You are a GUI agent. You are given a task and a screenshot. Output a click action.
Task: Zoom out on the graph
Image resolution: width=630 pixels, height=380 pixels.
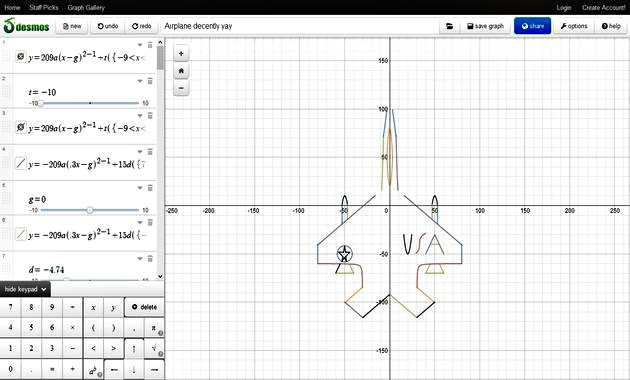tap(181, 88)
